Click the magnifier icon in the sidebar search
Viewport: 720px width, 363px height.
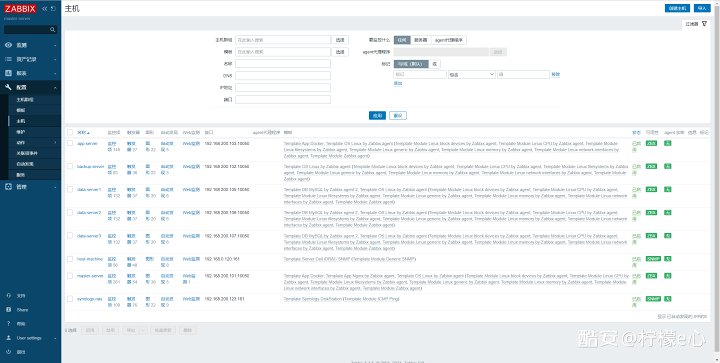52,29
